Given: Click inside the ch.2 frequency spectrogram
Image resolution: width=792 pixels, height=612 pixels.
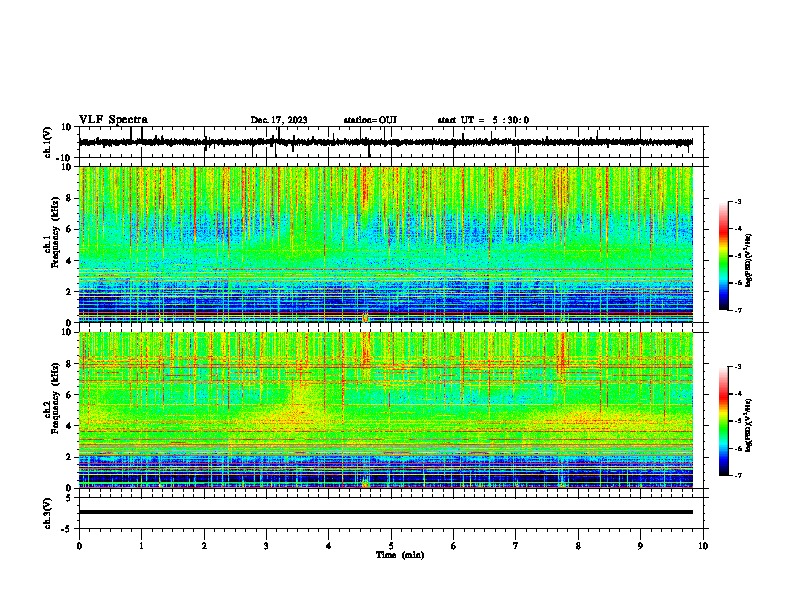Looking at the screenshot, I should (x=386, y=410).
